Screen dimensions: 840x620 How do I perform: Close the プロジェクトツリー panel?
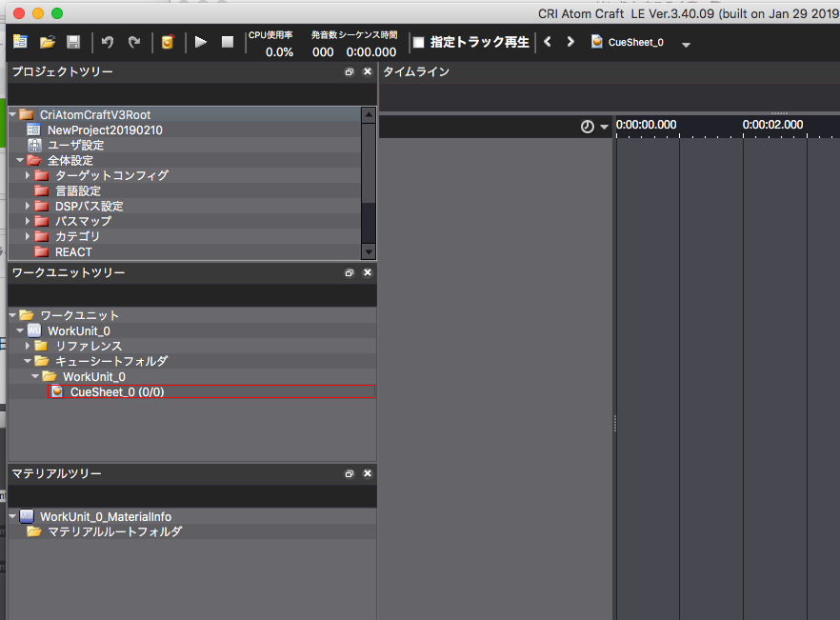pyautogui.click(x=368, y=71)
